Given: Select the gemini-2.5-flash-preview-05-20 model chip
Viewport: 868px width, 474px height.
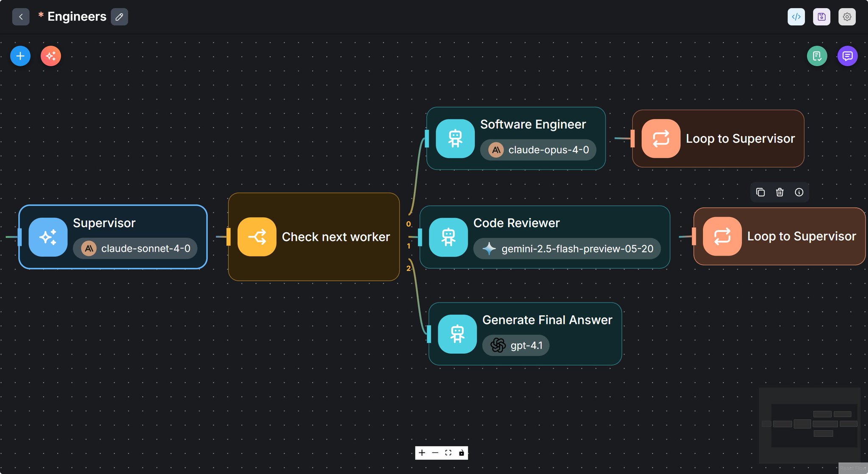Looking at the screenshot, I should point(567,248).
